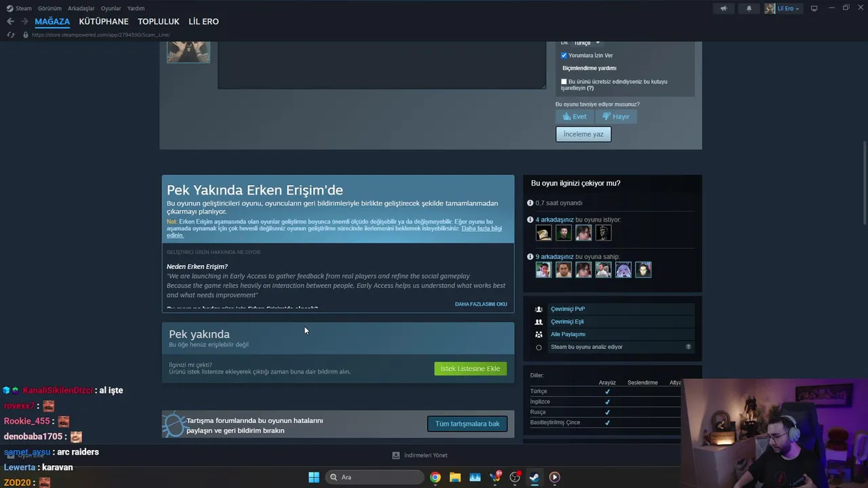868x488 pixels.
Task: Switch to the TOPLULUK tab
Action: point(159,22)
